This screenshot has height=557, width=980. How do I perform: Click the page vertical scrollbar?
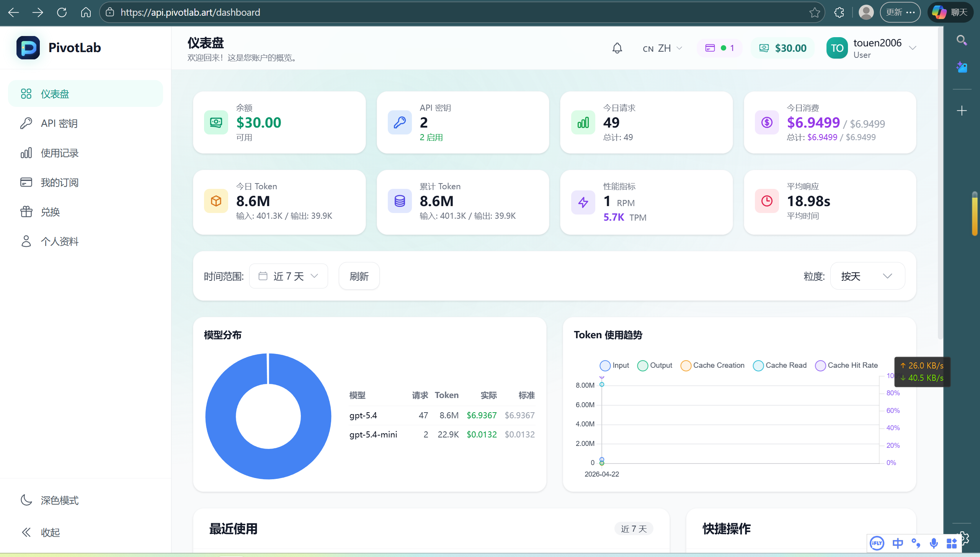(940, 184)
